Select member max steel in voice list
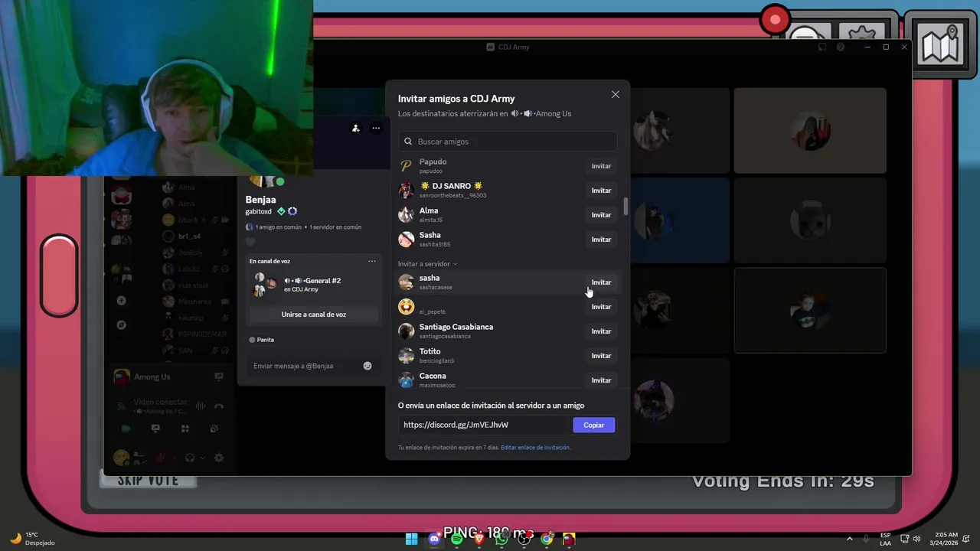This screenshot has height=551, width=980. 194,285
